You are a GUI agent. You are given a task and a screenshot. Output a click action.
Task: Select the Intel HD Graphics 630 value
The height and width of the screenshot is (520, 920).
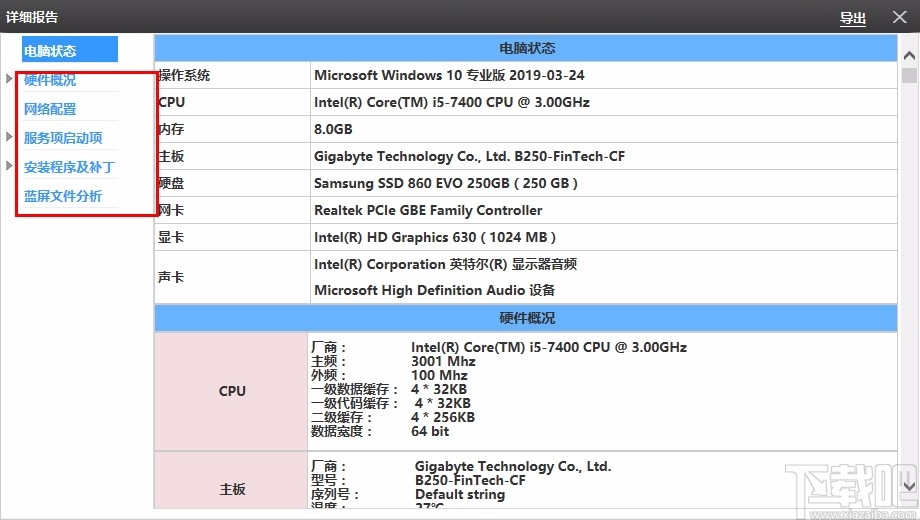click(435, 237)
